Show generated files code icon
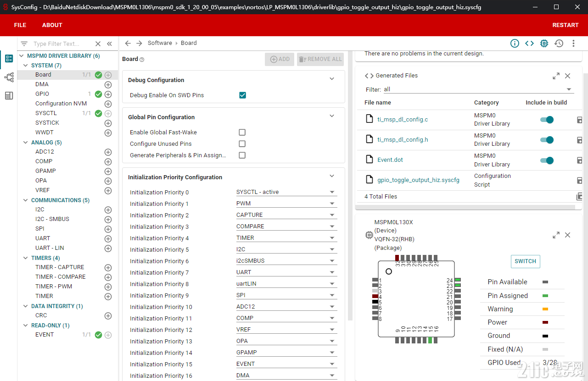The height and width of the screenshot is (381, 588). [529, 43]
